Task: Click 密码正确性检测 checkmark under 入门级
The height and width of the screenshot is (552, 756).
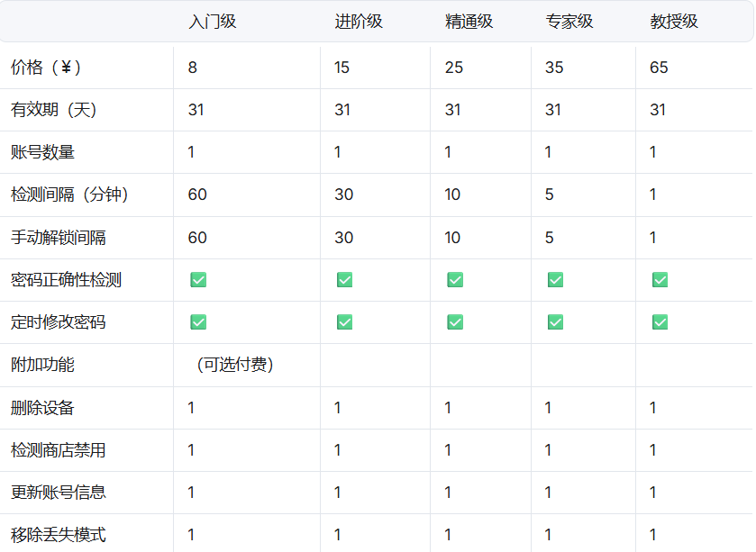Action: [x=198, y=280]
